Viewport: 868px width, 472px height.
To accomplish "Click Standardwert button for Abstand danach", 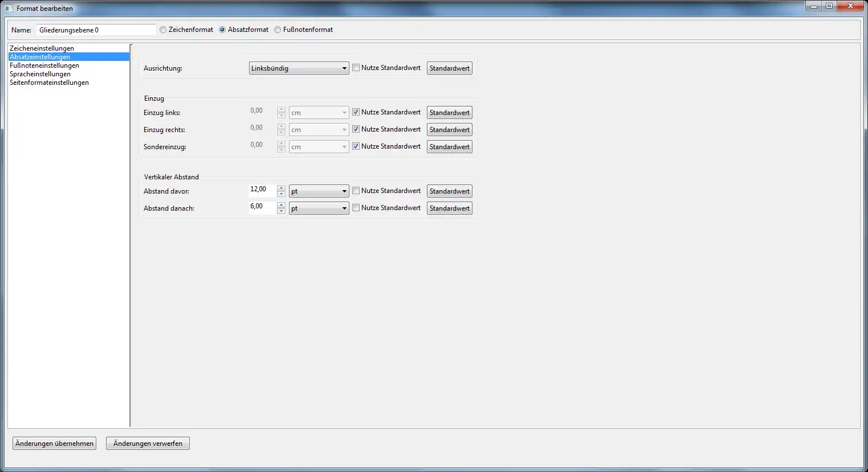I will point(450,208).
